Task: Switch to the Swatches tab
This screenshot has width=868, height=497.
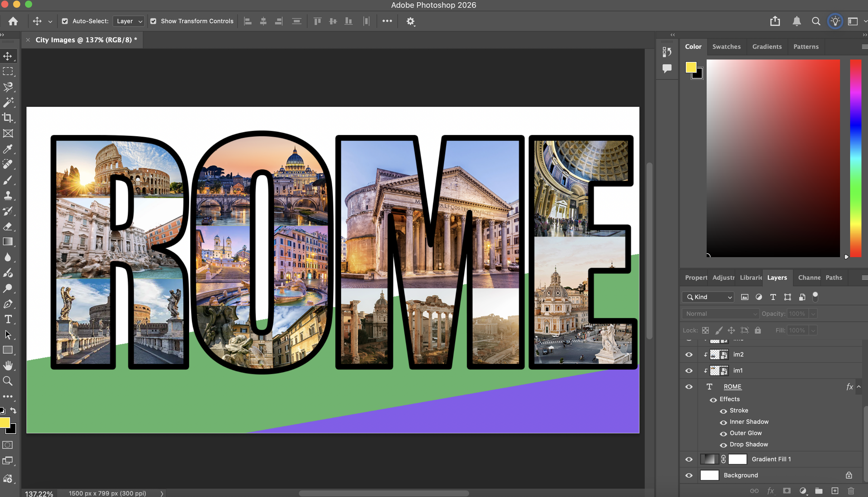Action: [726, 46]
